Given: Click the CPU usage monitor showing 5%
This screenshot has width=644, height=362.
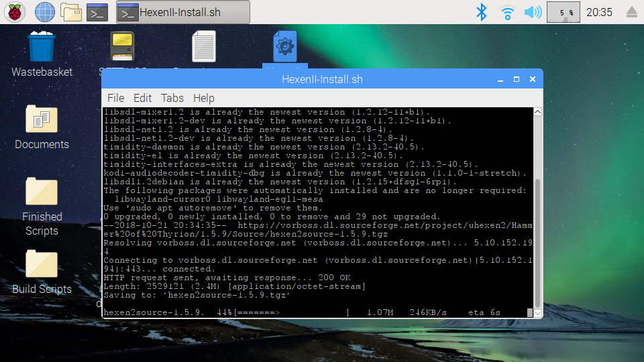Looking at the screenshot, I should tap(563, 12).
